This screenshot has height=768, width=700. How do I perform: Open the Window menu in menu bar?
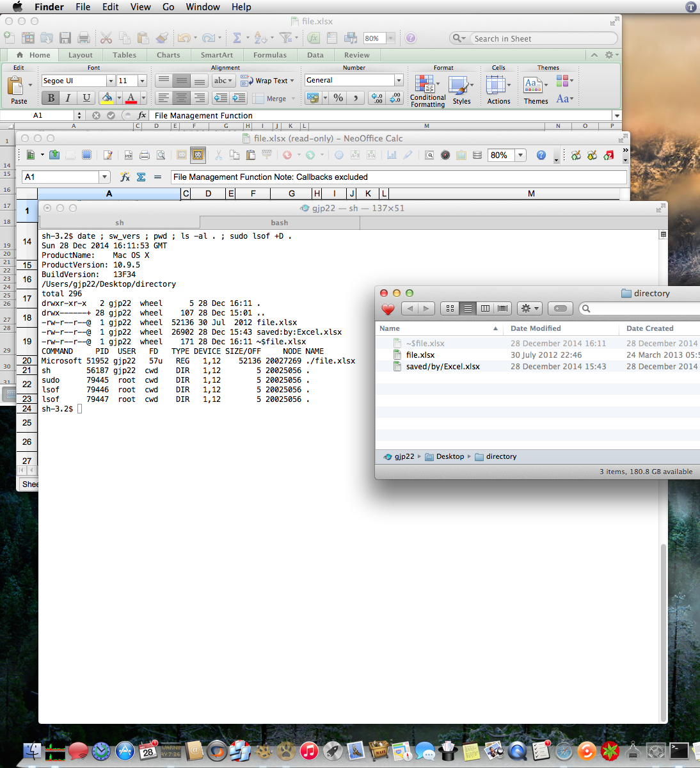pos(203,7)
